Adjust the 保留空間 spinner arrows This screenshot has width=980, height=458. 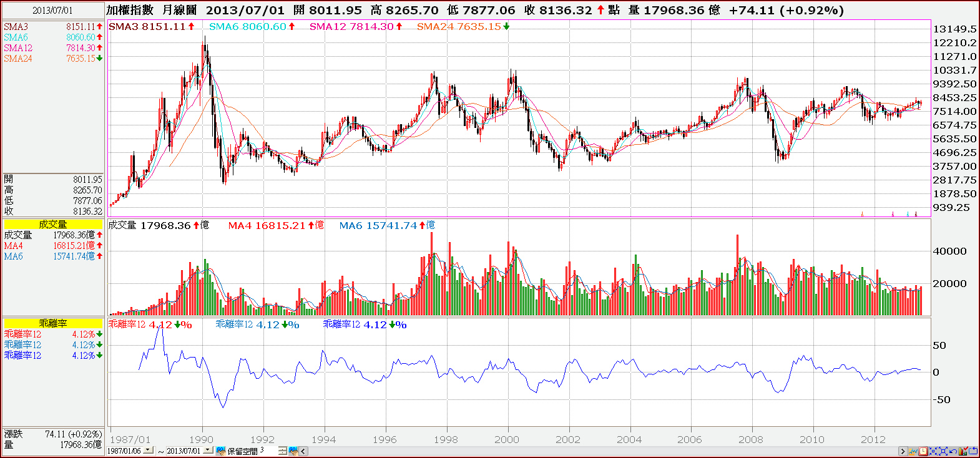tap(282, 451)
